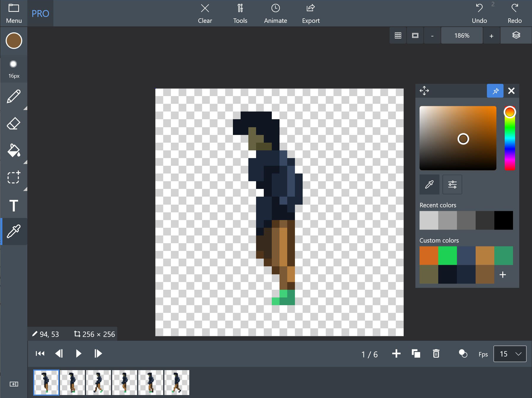Image resolution: width=532 pixels, height=398 pixels.
Task: Open the Fps dropdown showing 15
Action: click(x=510, y=354)
